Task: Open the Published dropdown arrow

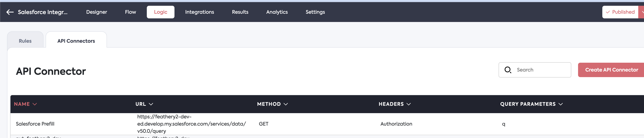Action: coord(642,12)
